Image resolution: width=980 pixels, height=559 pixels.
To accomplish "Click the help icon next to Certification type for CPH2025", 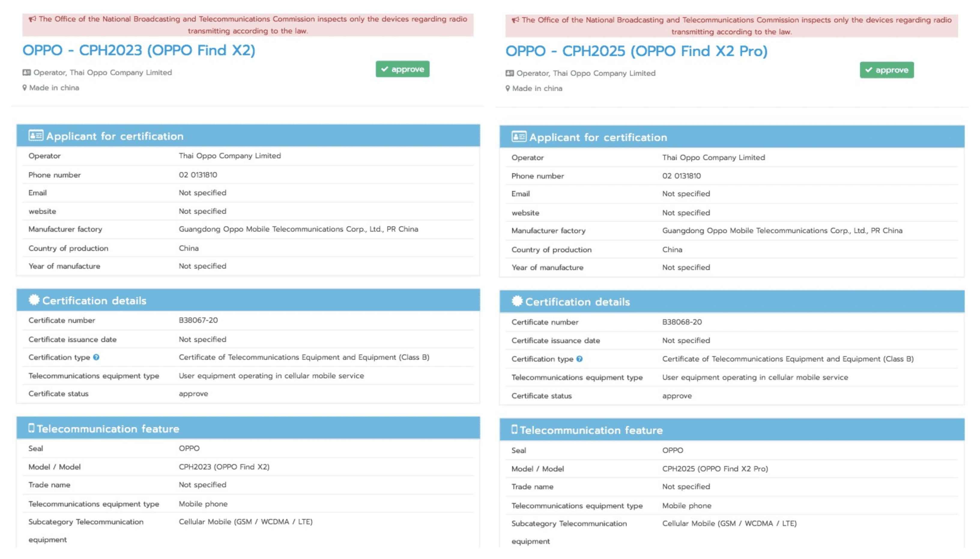I will pos(579,359).
